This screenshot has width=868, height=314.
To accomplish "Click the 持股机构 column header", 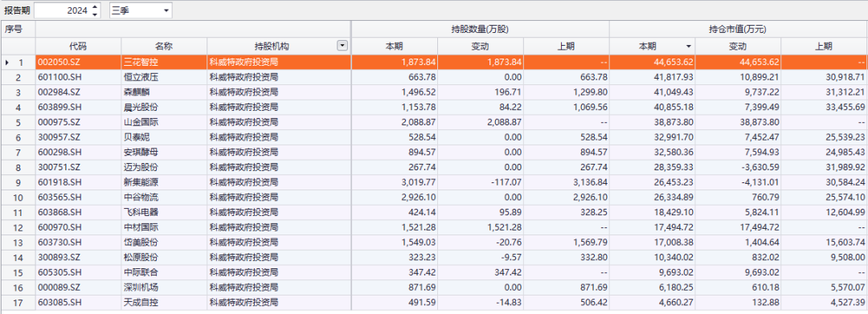I will click(x=272, y=47).
